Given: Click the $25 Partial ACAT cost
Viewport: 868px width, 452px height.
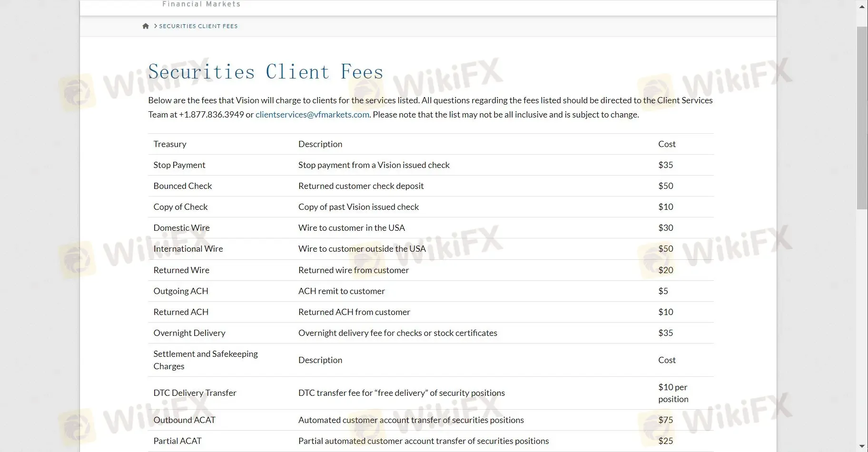Looking at the screenshot, I should (666, 441).
